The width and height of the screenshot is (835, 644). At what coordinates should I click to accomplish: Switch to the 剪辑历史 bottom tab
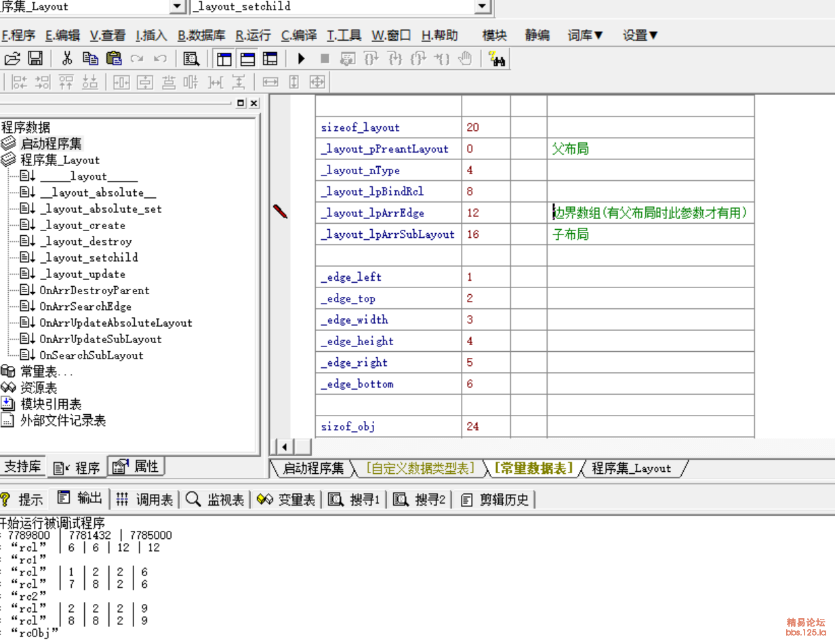(x=495, y=500)
